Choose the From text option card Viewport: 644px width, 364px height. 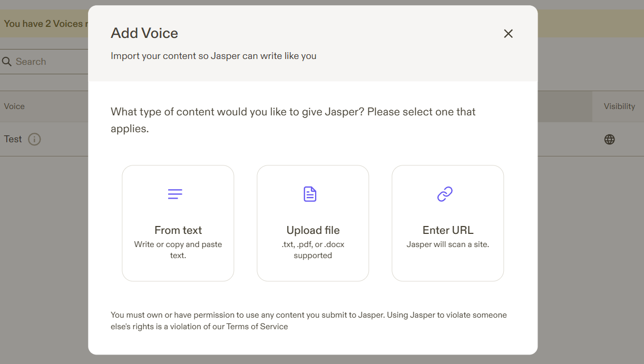(178, 223)
